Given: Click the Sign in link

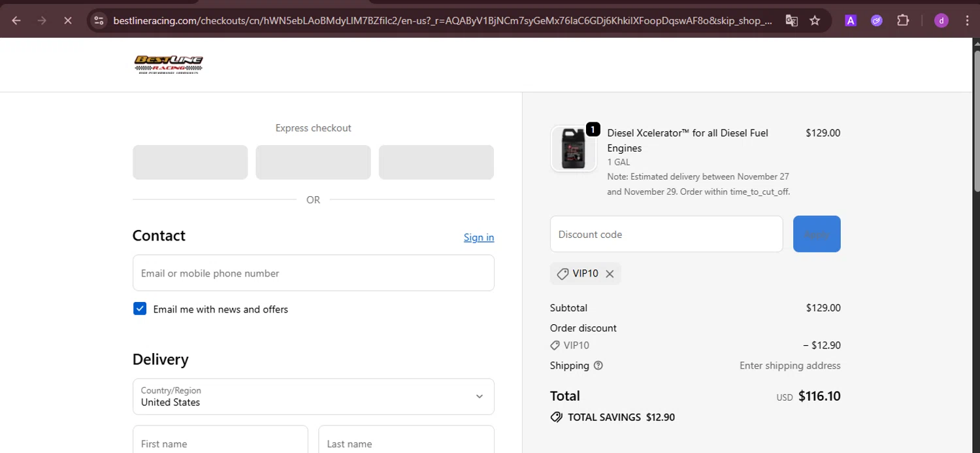Looking at the screenshot, I should (479, 237).
